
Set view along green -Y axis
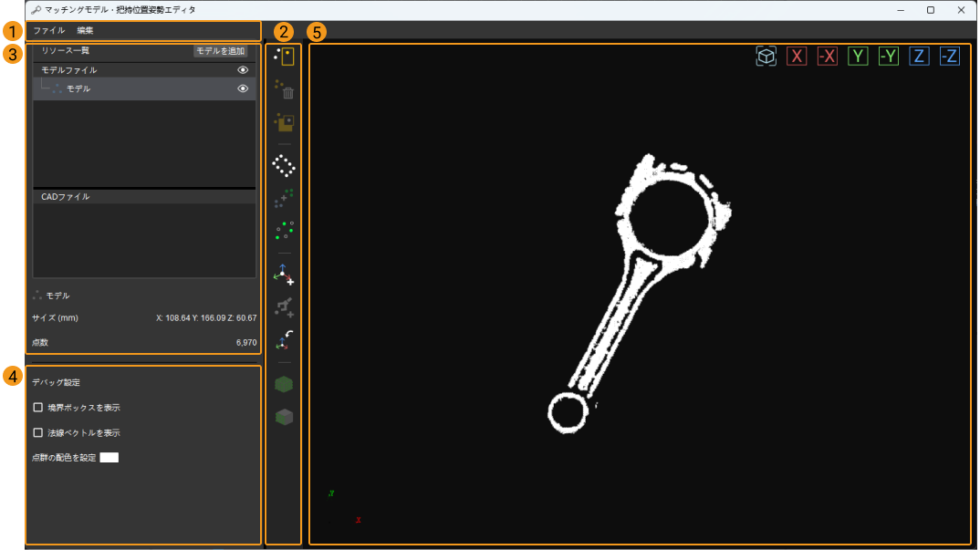[x=889, y=57]
